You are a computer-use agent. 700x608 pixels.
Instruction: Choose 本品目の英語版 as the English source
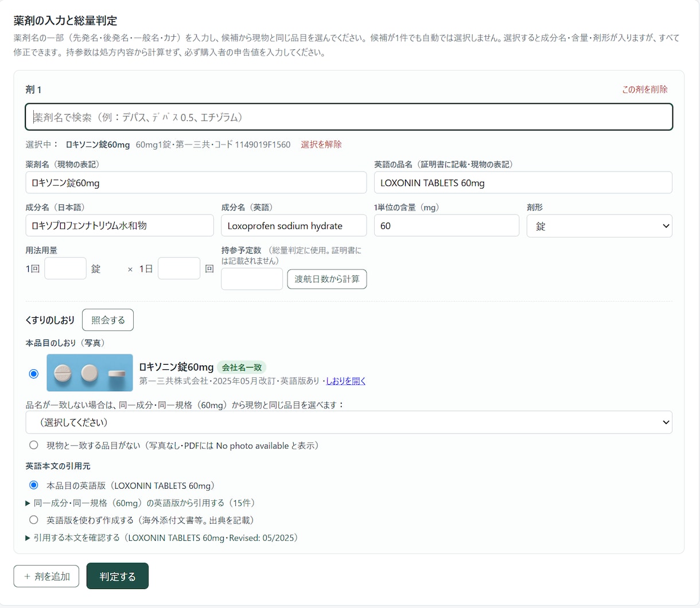pyautogui.click(x=34, y=485)
